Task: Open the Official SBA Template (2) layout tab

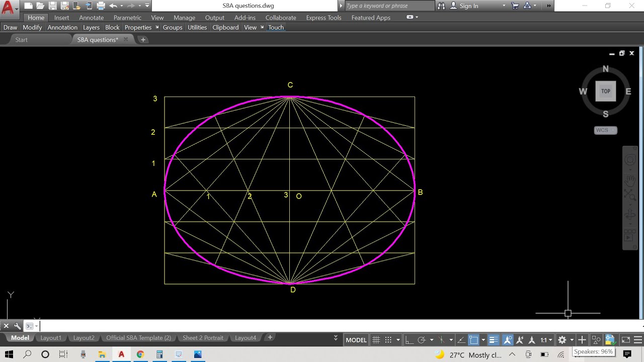Action: (x=138, y=338)
